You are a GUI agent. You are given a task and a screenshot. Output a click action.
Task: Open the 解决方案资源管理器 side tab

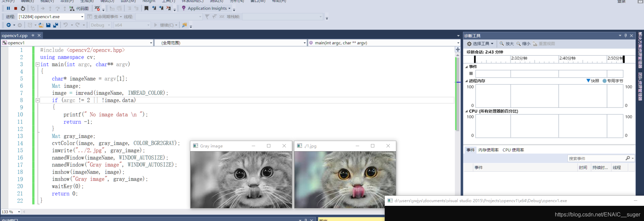640,50
